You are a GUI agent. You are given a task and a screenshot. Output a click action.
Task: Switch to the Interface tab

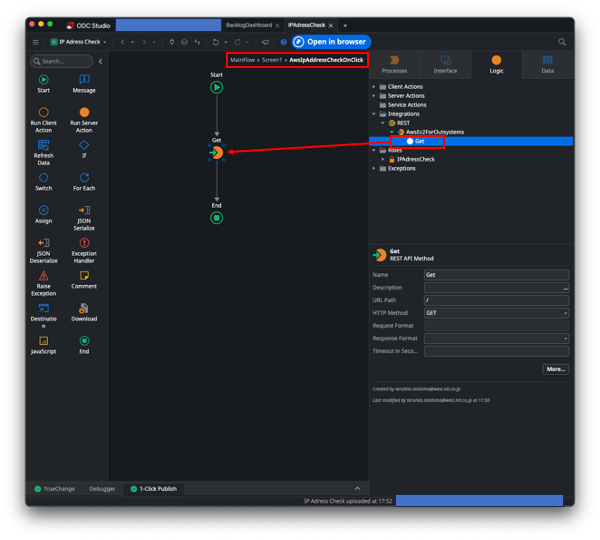(x=445, y=64)
